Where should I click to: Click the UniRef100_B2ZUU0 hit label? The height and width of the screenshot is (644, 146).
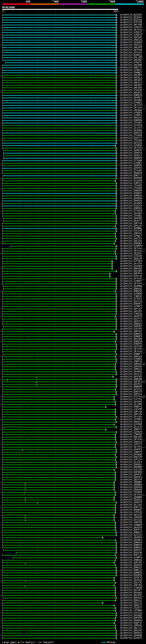tap(131, 15)
